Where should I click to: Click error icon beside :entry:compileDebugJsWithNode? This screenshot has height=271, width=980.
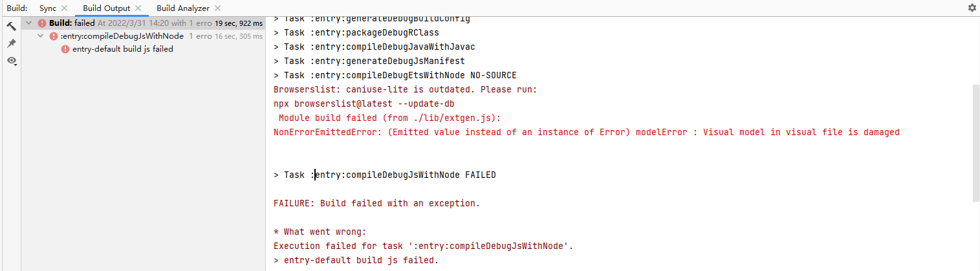point(54,36)
